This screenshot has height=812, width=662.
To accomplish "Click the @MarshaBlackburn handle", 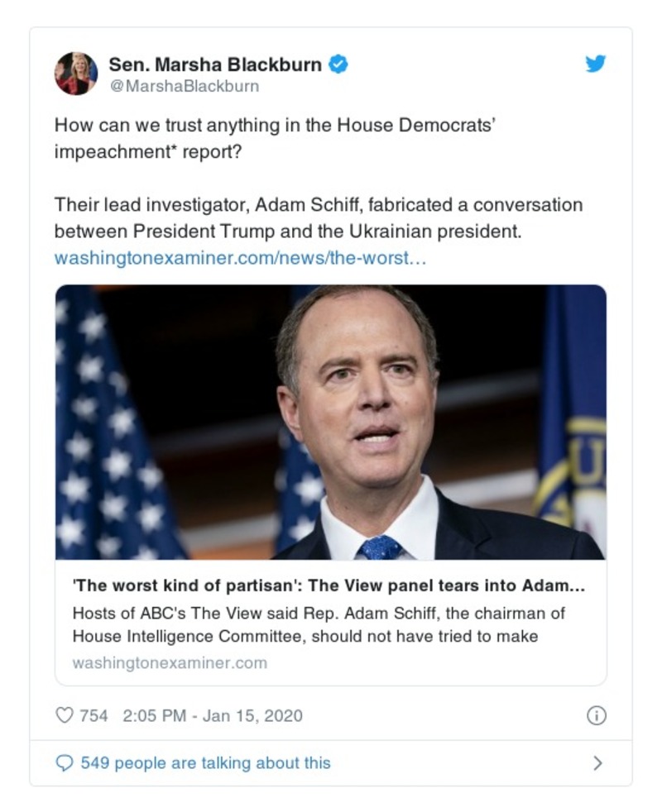I will click(184, 86).
